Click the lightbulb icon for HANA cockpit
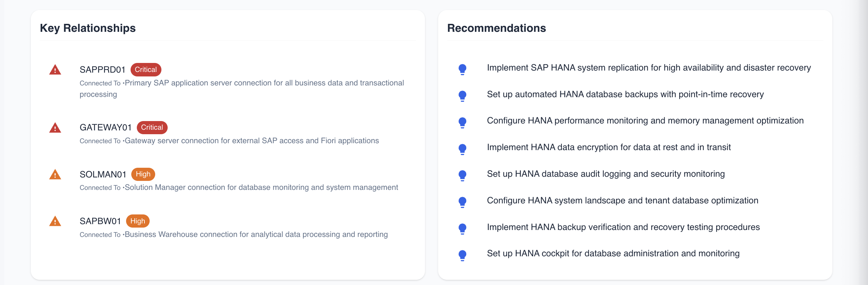This screenshot has height=285, width=868. [462, 255]
